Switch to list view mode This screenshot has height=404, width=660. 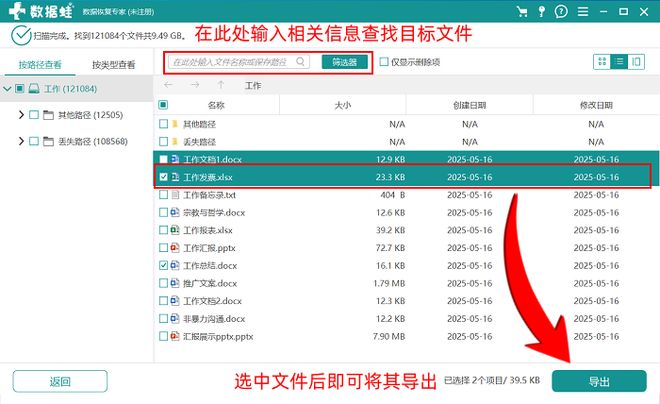tap(619, 62)
